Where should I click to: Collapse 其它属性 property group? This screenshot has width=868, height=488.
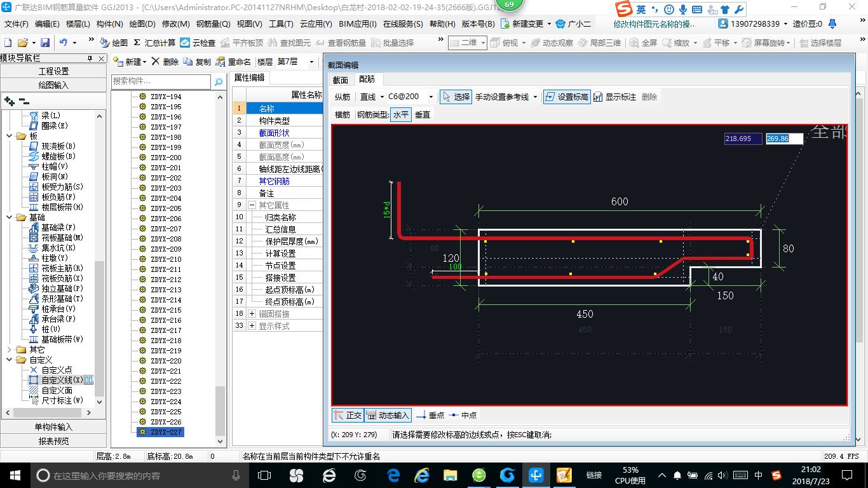click(252, 205)
